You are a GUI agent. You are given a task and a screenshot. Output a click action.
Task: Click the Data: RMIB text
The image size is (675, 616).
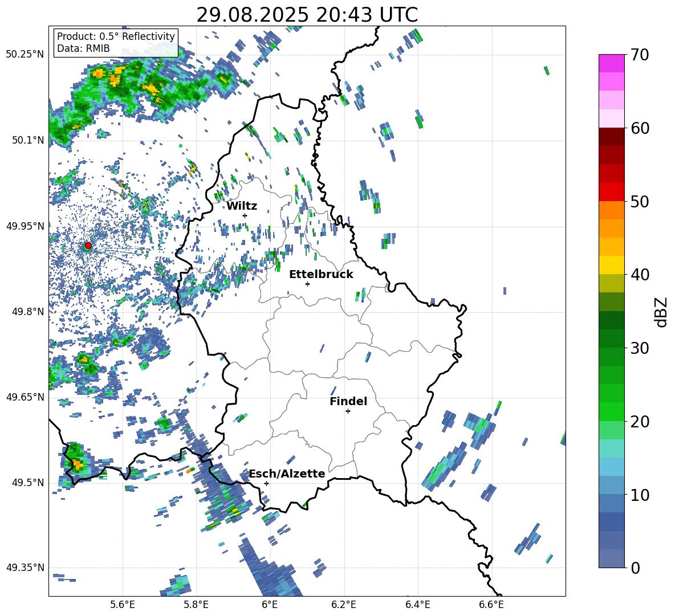pyautogui.click(x=83, y=48)
